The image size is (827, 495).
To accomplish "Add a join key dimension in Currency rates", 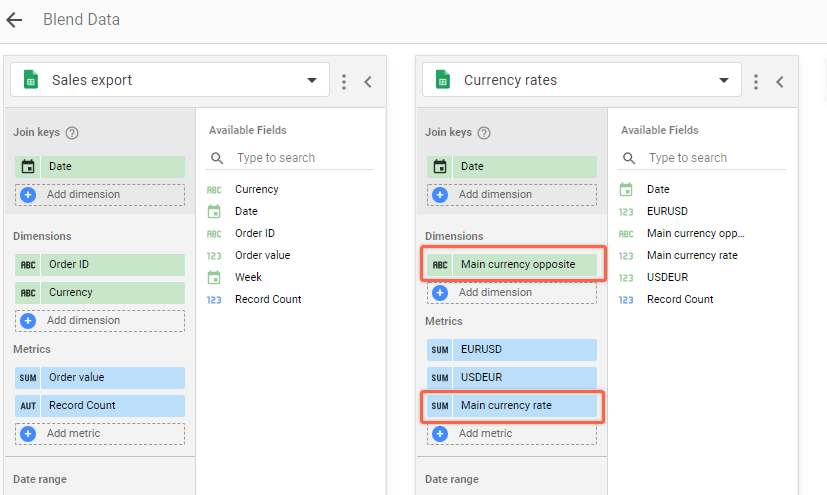I will (x=512, y=195).
